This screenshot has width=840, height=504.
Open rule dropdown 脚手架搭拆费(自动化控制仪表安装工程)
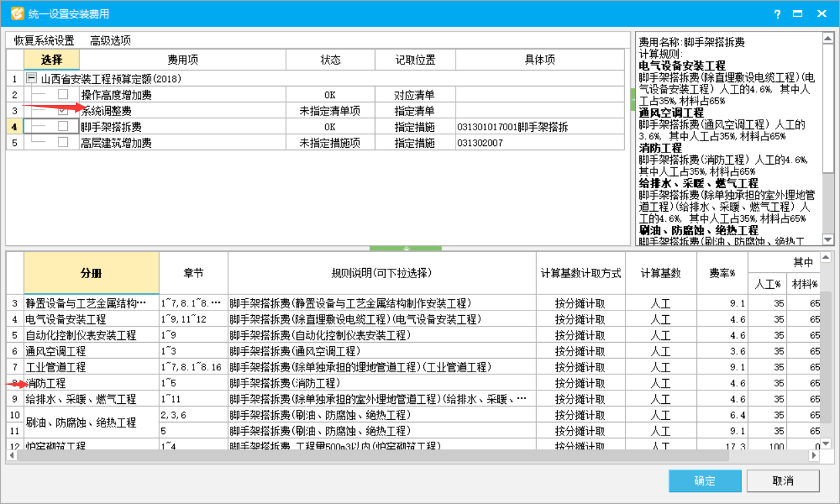(382, 335)
